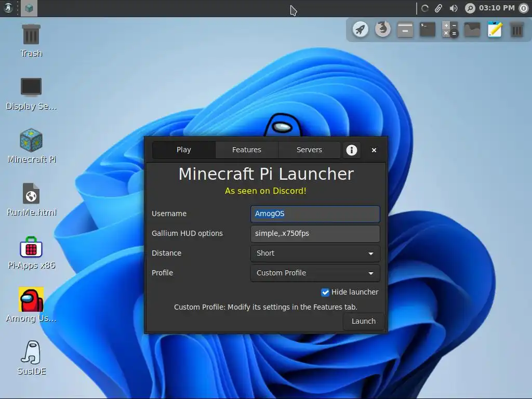Screen dimensions: 532x399
Task: Open the search magnifier icon in the top panel
Action: click(x=470, y=8)
